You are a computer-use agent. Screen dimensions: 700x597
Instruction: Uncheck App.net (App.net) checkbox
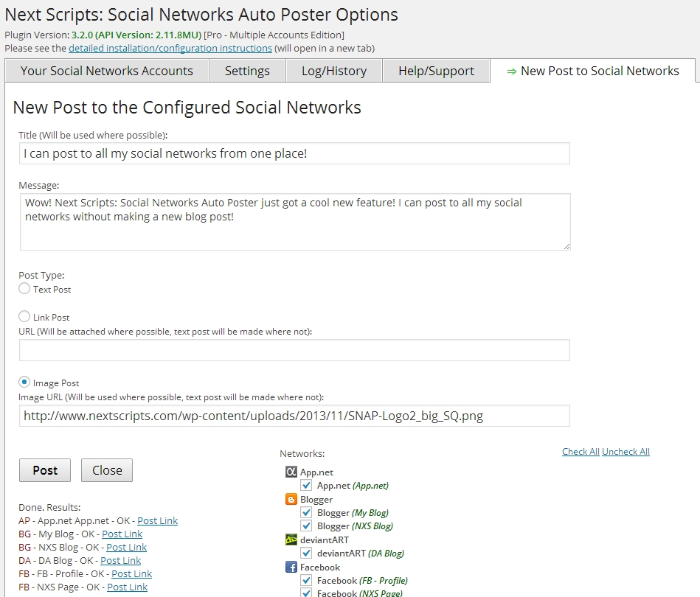306,485
